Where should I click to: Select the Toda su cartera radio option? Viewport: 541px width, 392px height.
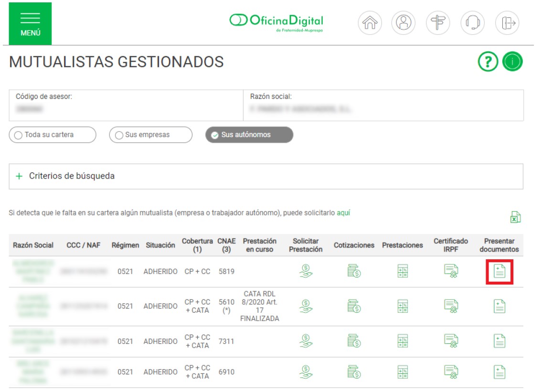click(x=53, y=135)
